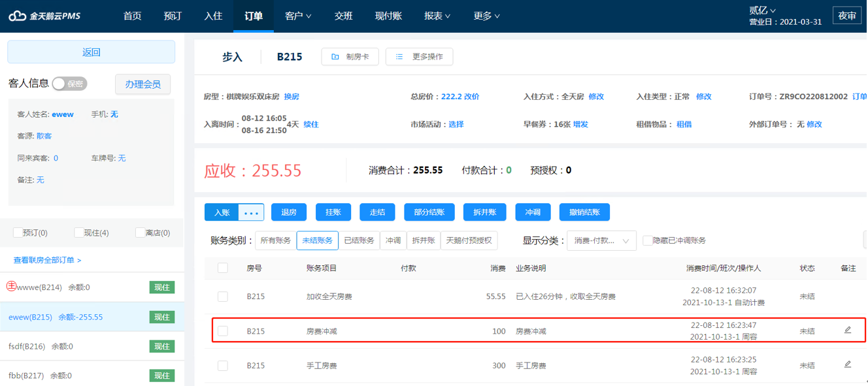Viewport: 868px width, 386px height.
Task: Click the 部分结账 button
Action: (429, 212)
